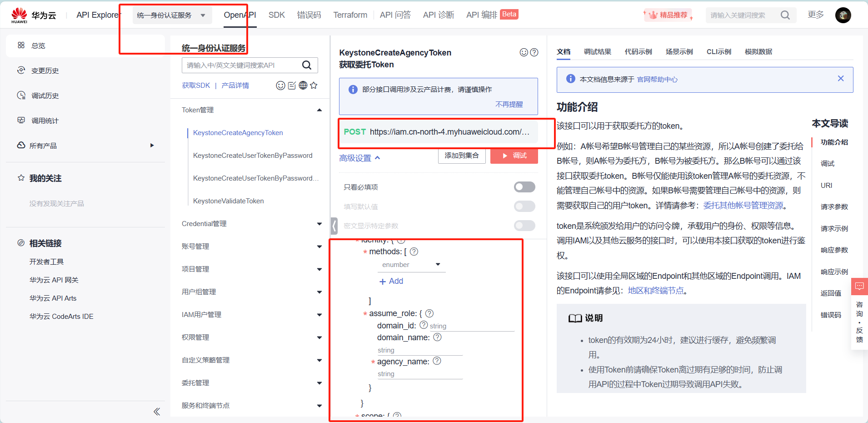Switch to the 代码示例 tab
Image resolution: width=868 pixels, height=423 pixels.
pos(638,51)
